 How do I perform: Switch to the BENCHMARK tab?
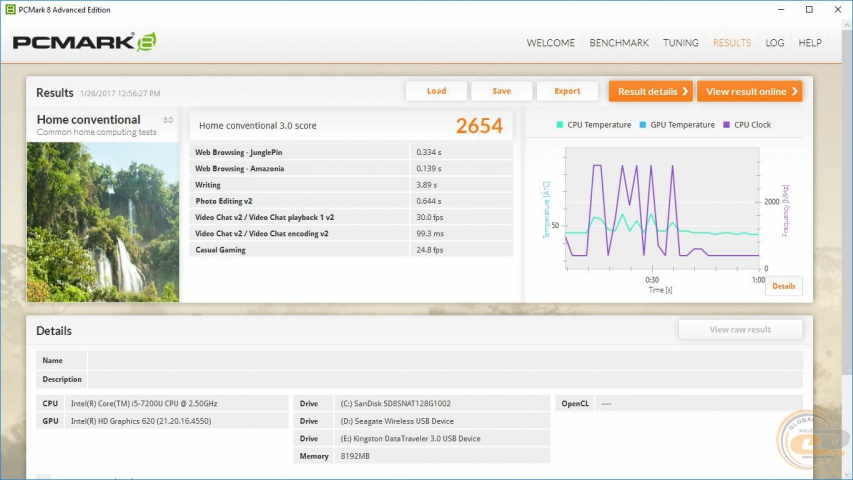[x=619, y=43]
